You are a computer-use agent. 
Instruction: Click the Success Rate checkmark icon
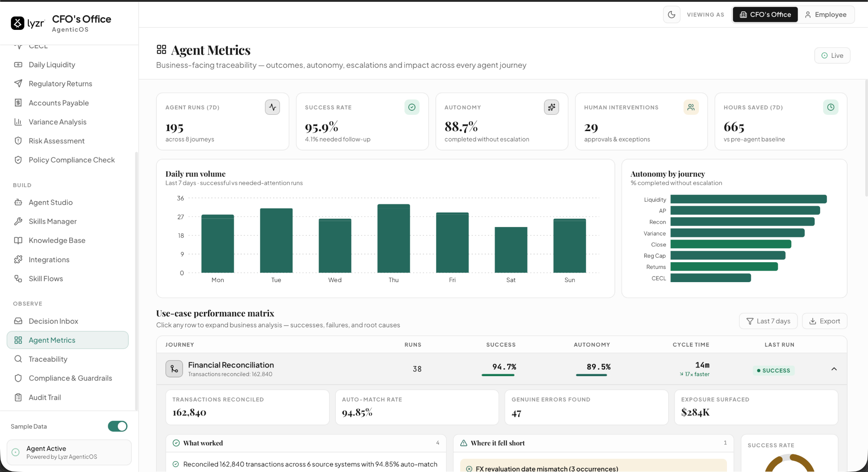point(412,107)
